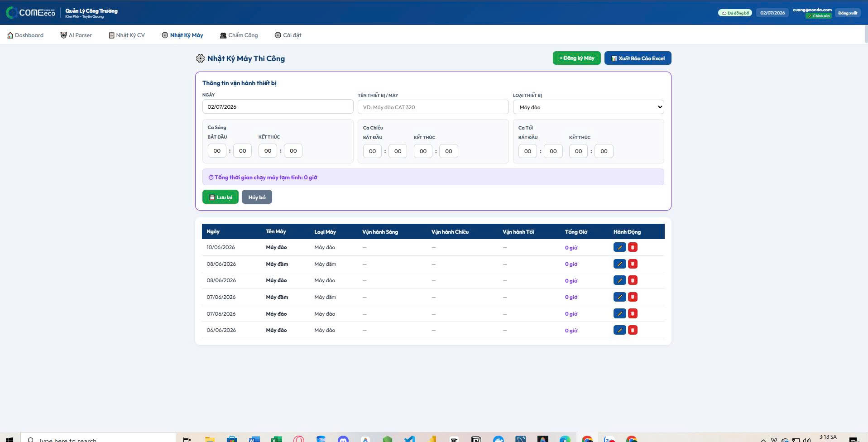Click Xuất Báo Cáo Excel button
This screenshot has height=442, width=868.
pyautogui.click(x=638, y=58)
